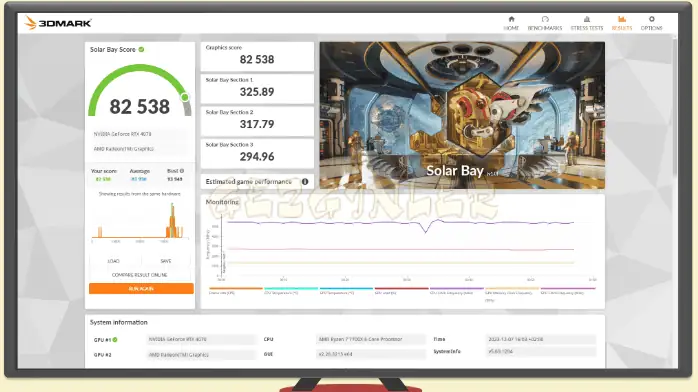Click the Monitoring heading
The width and height of the screenshot is (698, 392).
[222, 202]
